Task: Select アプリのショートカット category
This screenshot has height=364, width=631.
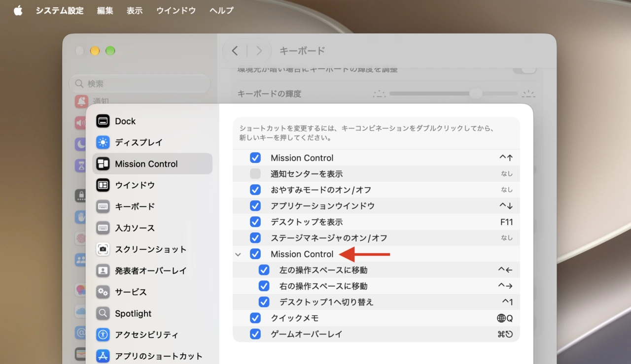Action: tap(152, 356)
